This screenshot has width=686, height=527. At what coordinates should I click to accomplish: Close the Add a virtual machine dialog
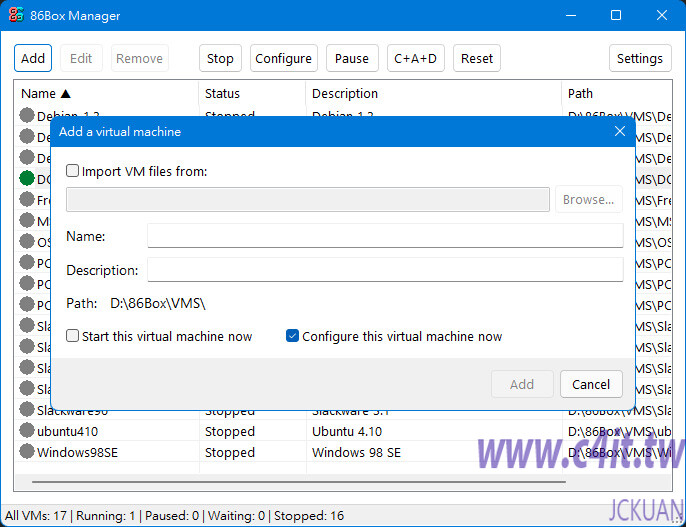tap(620, 131)
